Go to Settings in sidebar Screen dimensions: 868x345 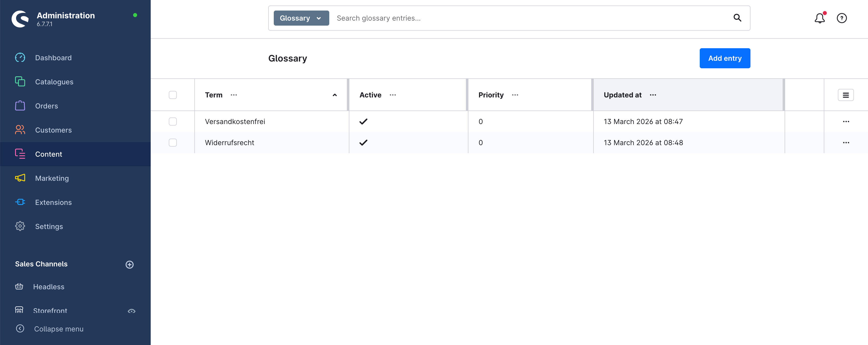[x=49, y=226]
